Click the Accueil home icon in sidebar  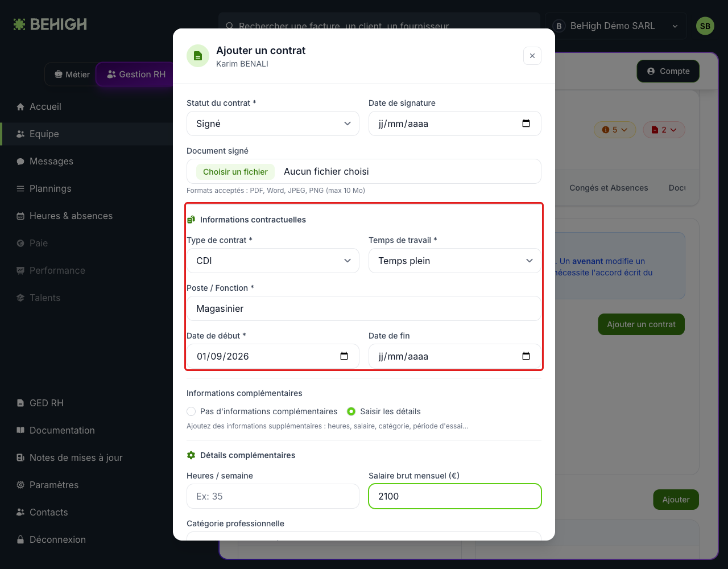[20, 107]
